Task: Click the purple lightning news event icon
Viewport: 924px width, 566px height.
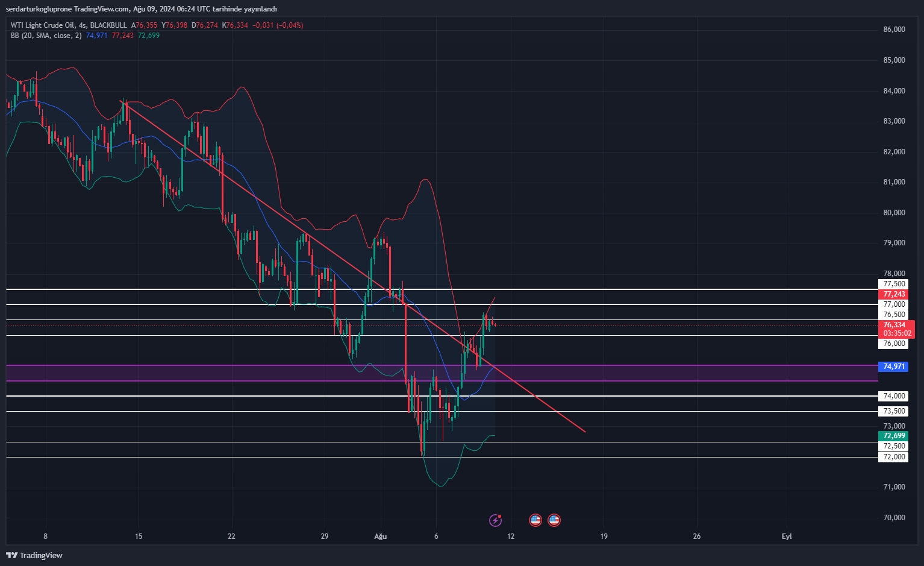Action: point(495,520)
